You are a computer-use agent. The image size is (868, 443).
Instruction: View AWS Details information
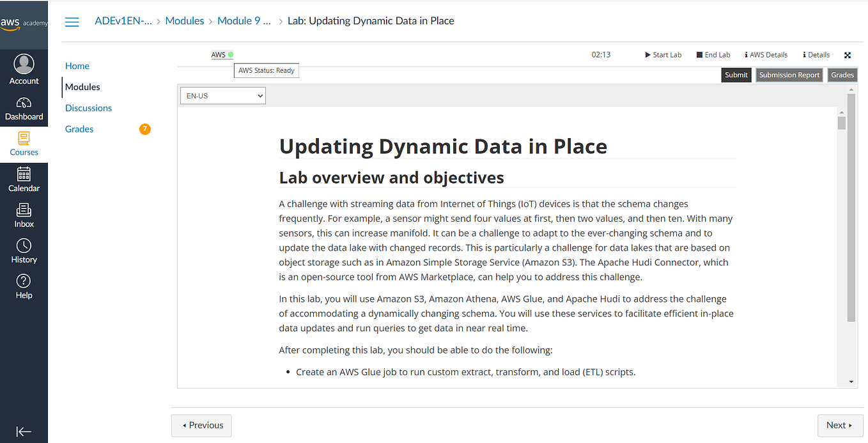(765, 54)
